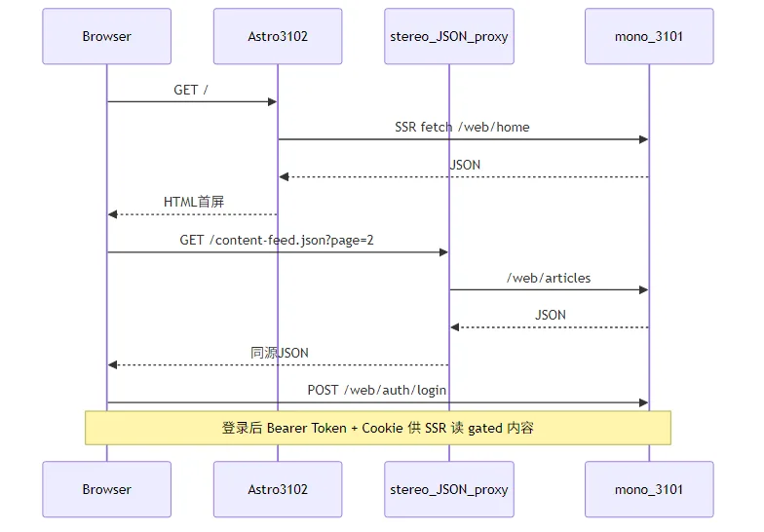Click the top stereo_JSON_proxy participant box
Image resolution: width=764 pixels, height=532 pixels.
pos(448,36)
